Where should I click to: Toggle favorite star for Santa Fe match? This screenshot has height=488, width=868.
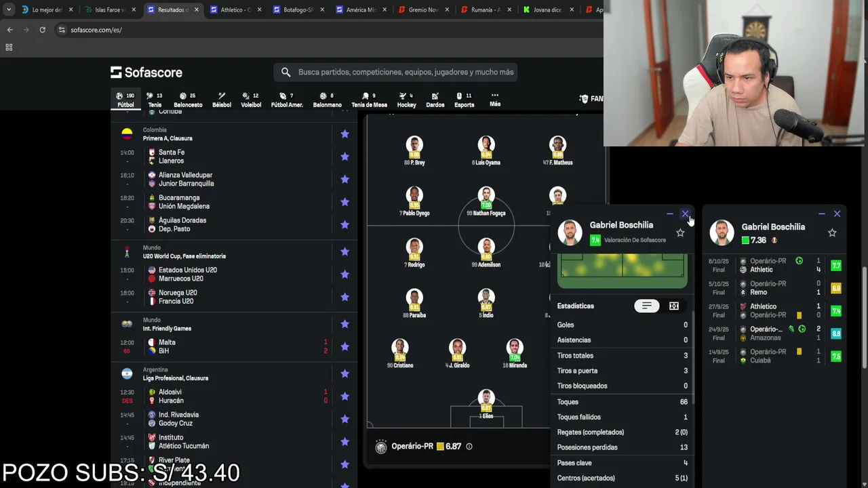tap(344, 157)
